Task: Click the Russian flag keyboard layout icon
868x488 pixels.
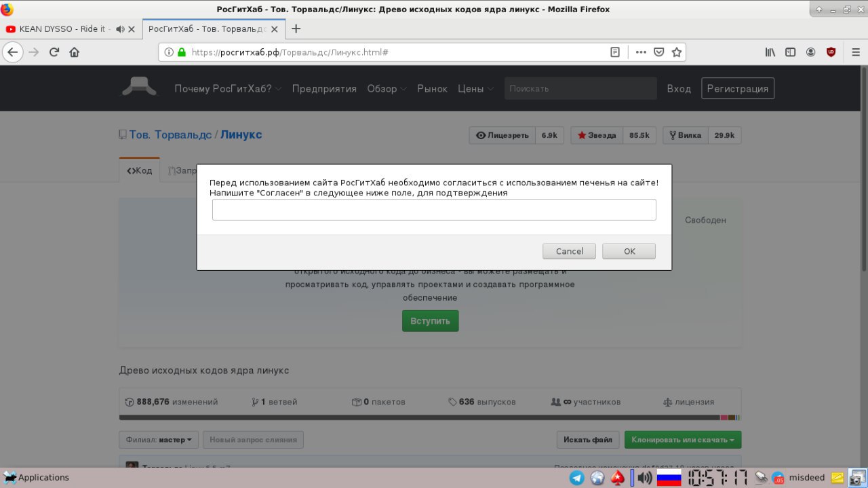Action: 669,478
